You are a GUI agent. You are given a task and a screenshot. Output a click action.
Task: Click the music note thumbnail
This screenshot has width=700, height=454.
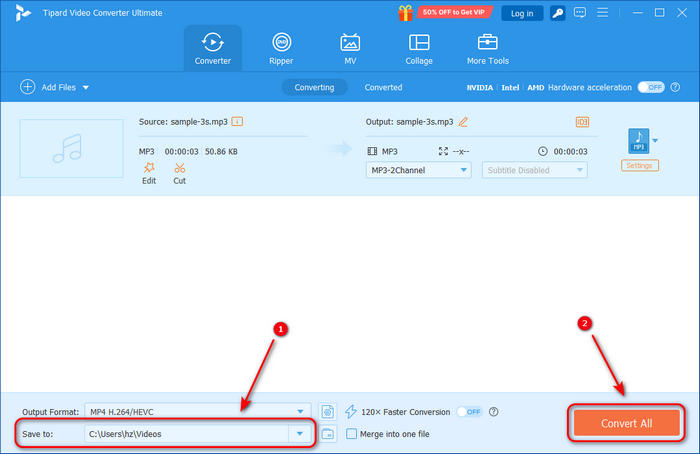pos(71,148)
